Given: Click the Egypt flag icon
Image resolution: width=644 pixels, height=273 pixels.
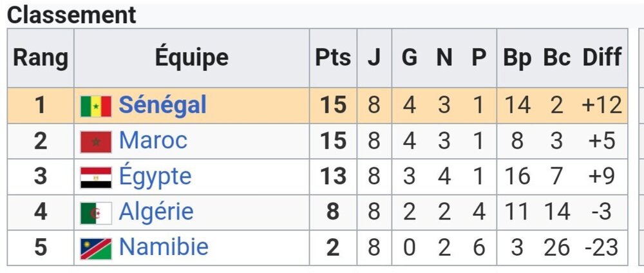Looking at the screenshot, I should tap(96, 177).
